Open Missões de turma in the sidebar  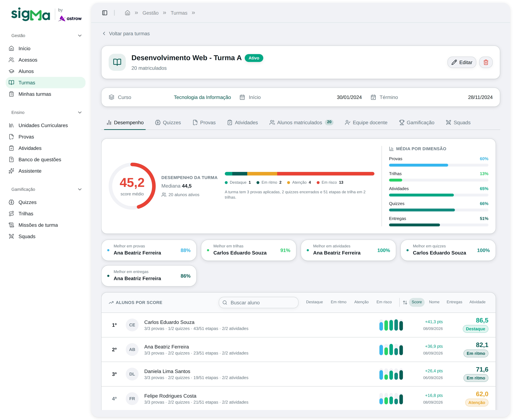pos(46,225)
